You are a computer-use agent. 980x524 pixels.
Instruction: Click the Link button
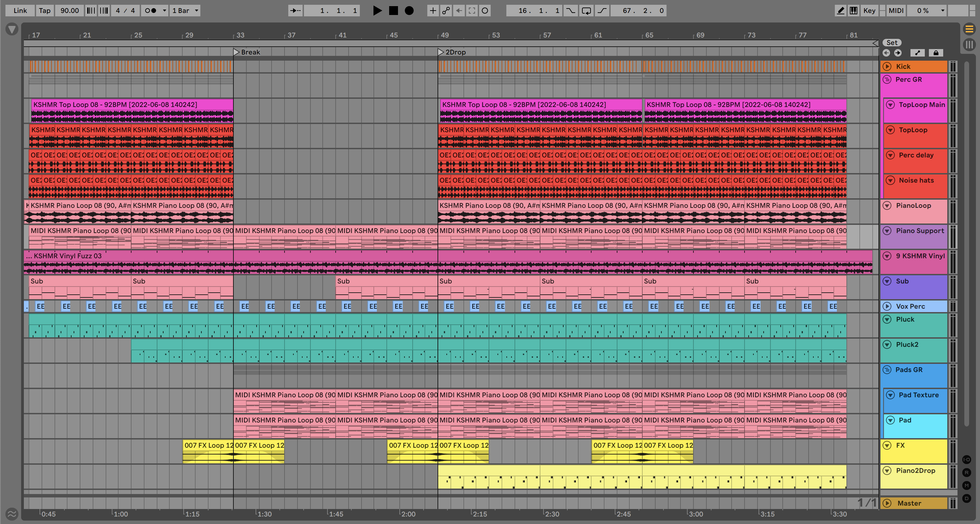coord(20,11)
